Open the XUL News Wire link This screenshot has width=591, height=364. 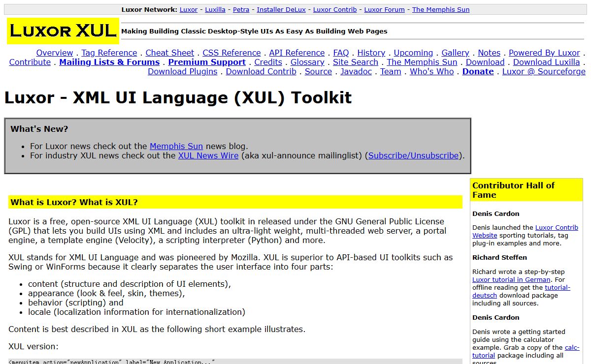point(208,155)
